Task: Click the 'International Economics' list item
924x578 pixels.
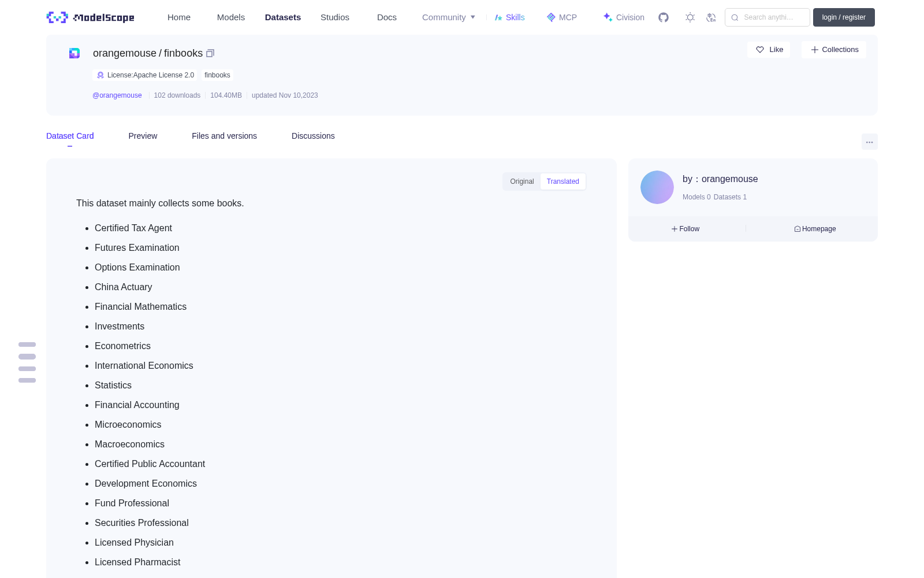Action: tap(144, 366)
